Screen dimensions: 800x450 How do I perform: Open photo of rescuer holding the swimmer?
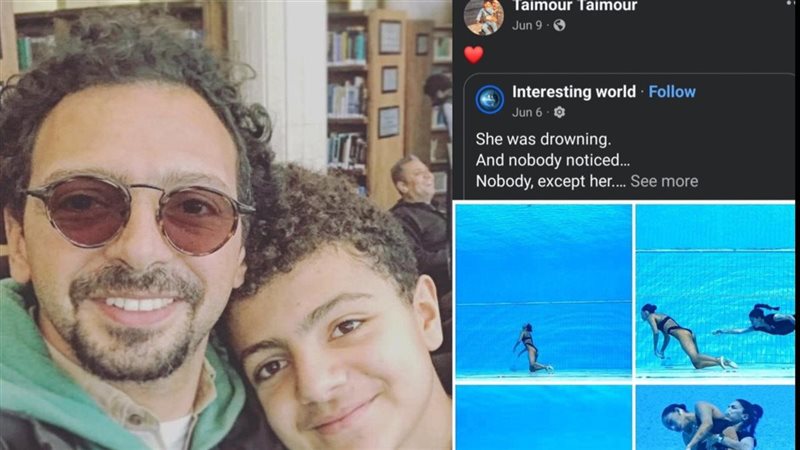[x=715, y=417]
